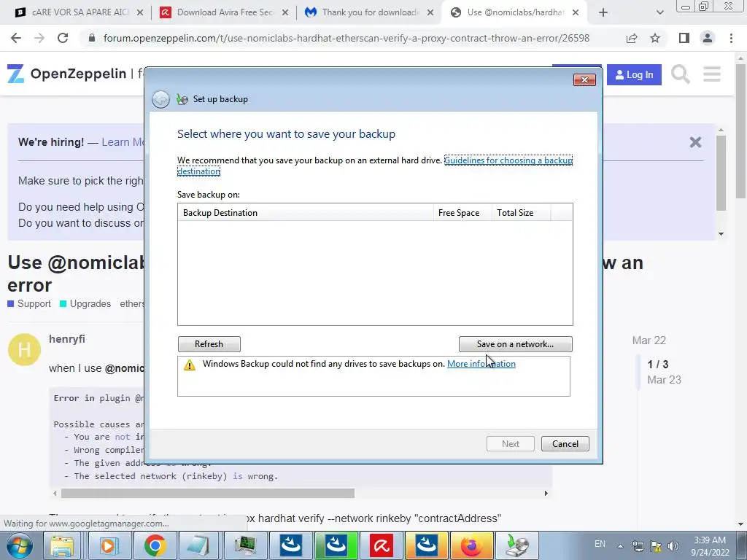Open forum hamburger menu
The width and height of the screenshot is (747, 560).
(x=712, y=74)
